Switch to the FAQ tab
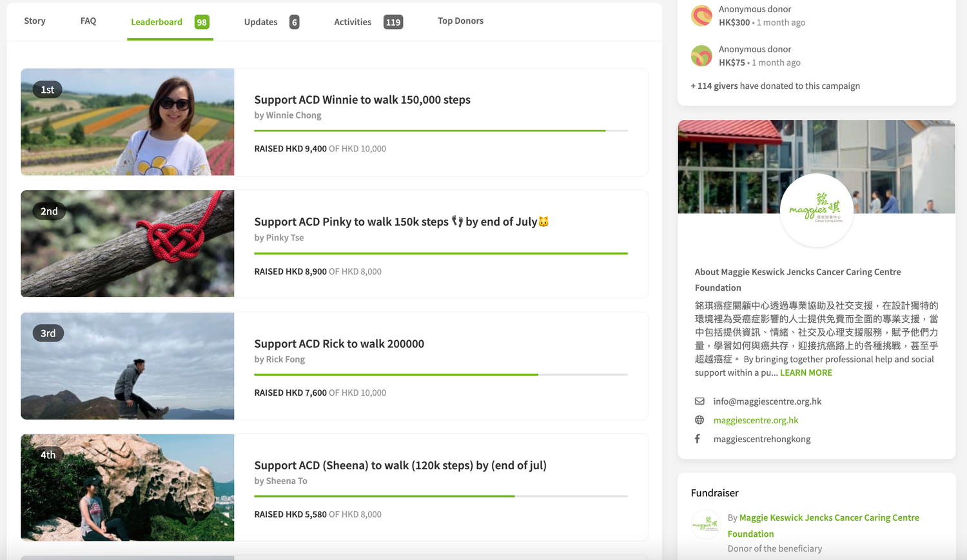The image size is (967, 560). tap(88, 21)
